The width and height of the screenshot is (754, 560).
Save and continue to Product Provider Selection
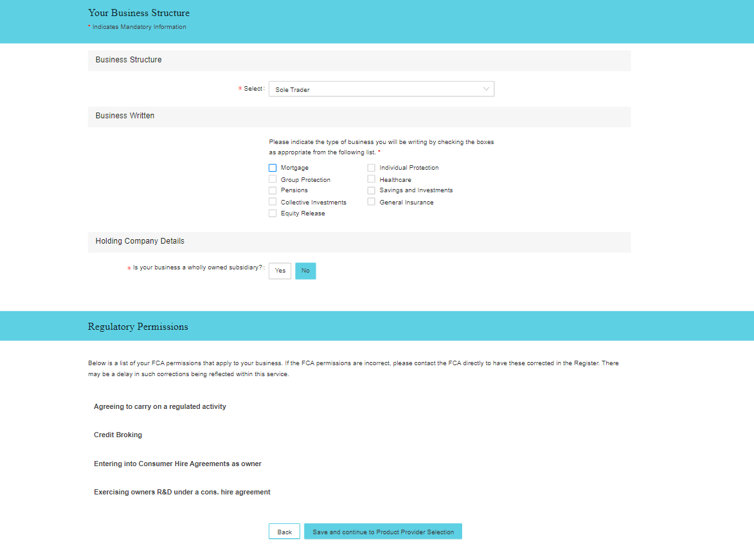click(383, 532)
